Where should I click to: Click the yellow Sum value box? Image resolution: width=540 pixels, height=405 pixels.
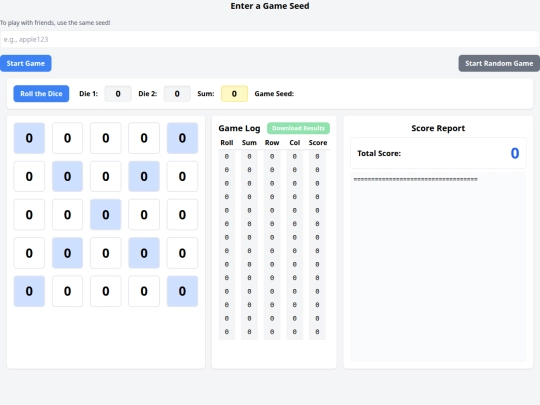pyautogui.click(x=234, y=94)
